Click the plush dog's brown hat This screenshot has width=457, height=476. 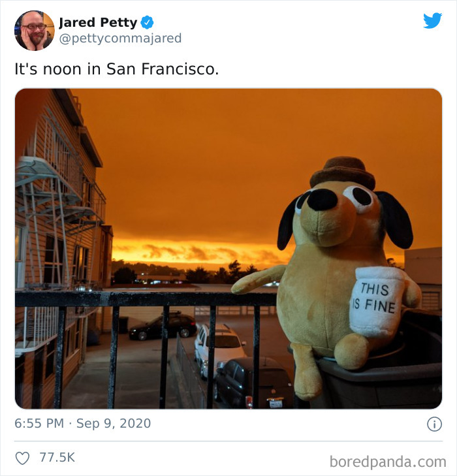coord(343,172)
